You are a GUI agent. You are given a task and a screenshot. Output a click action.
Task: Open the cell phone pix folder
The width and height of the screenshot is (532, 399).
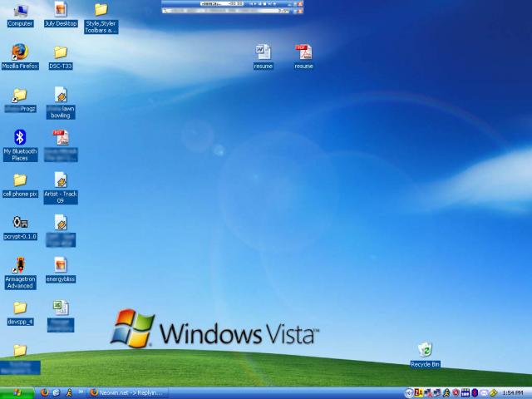point(20,180)
